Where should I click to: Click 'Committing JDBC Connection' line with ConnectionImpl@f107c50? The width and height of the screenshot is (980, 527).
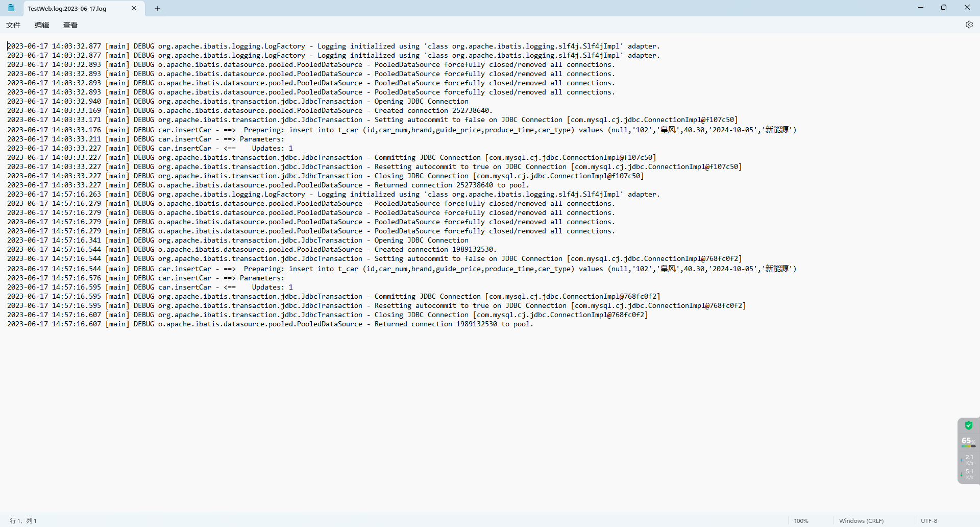tap(515, 158)
